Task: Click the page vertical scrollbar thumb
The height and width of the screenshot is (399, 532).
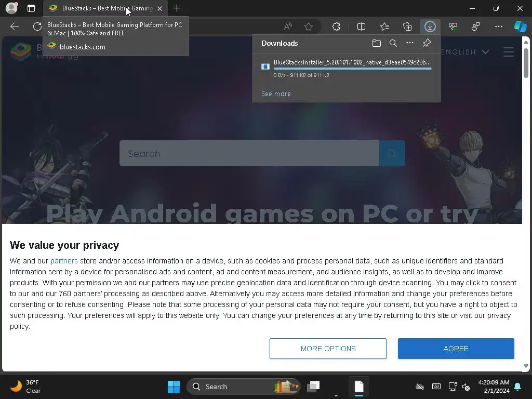Action: tap(526, 63)
